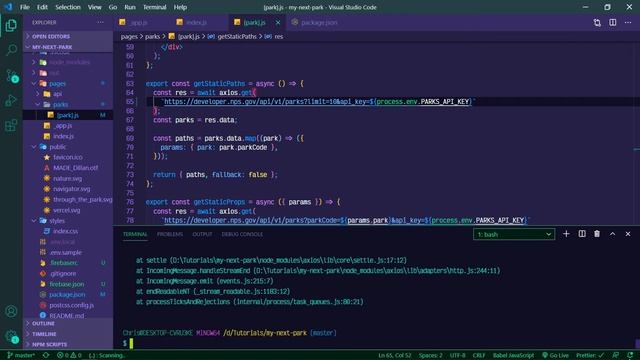Open the Accounts menu icon

tap(11, 311)
